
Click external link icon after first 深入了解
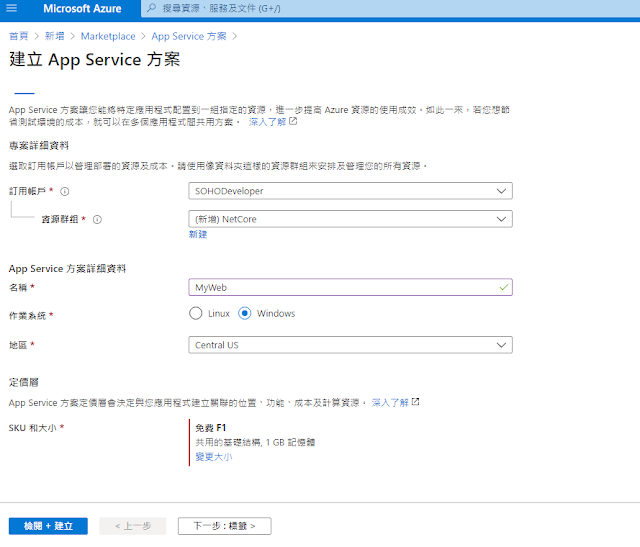293,121
